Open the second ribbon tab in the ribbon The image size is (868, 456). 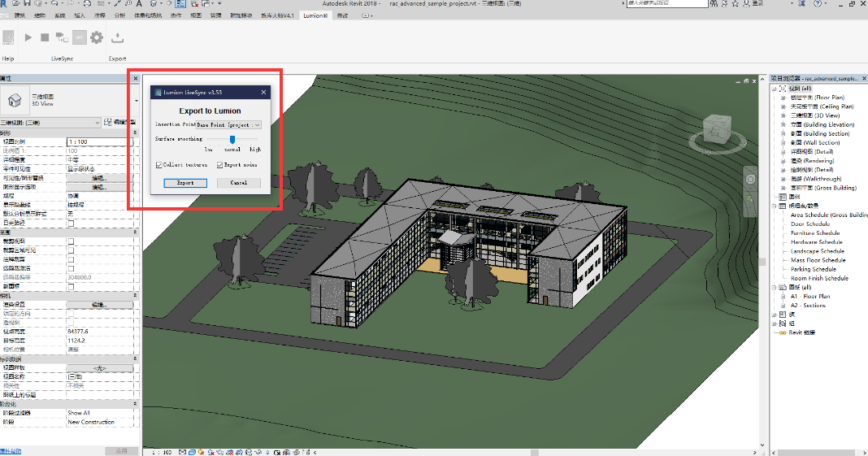pyautogui.click(x=40, y=15)
